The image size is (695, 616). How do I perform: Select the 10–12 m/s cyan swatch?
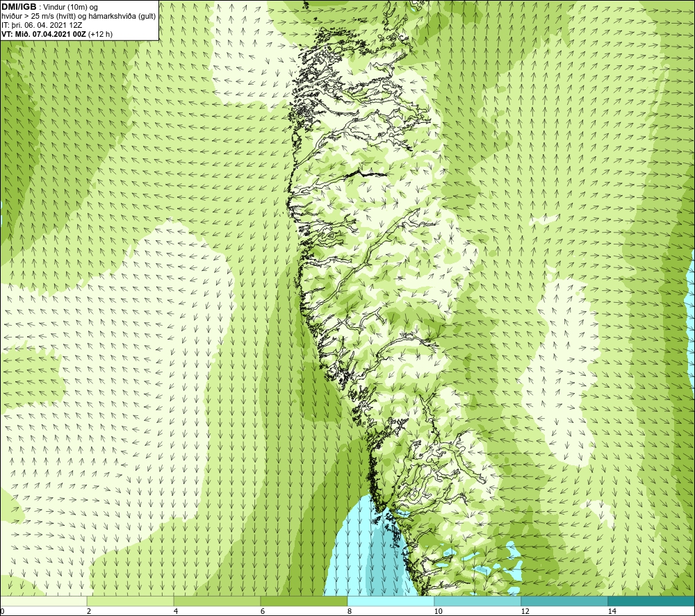tap(478, 601)
